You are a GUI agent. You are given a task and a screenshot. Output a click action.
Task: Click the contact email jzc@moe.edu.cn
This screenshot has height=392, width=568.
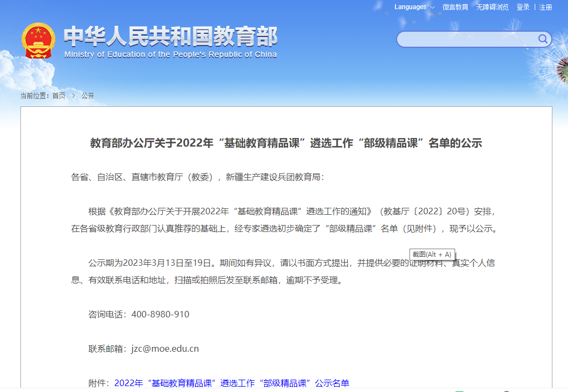(165, 349)
